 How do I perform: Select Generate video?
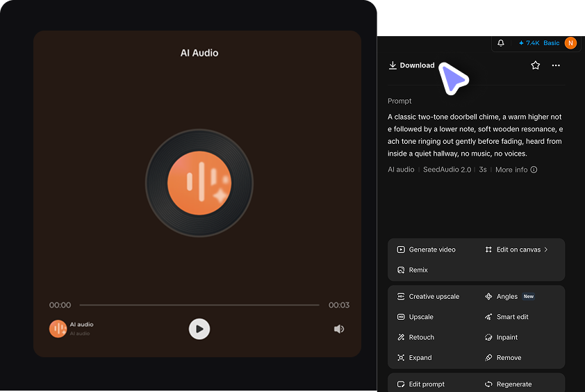click(x=427, y=250)
